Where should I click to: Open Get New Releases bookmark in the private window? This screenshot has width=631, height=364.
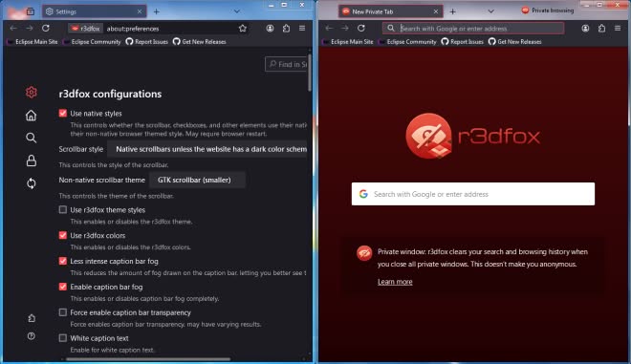(515, 42)
